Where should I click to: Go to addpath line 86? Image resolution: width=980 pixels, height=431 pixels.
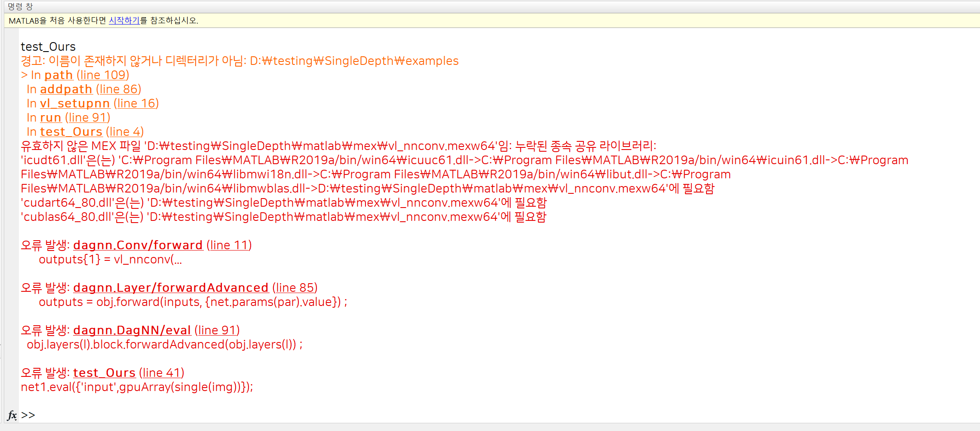pyautogui.click(x=119, y=89)
